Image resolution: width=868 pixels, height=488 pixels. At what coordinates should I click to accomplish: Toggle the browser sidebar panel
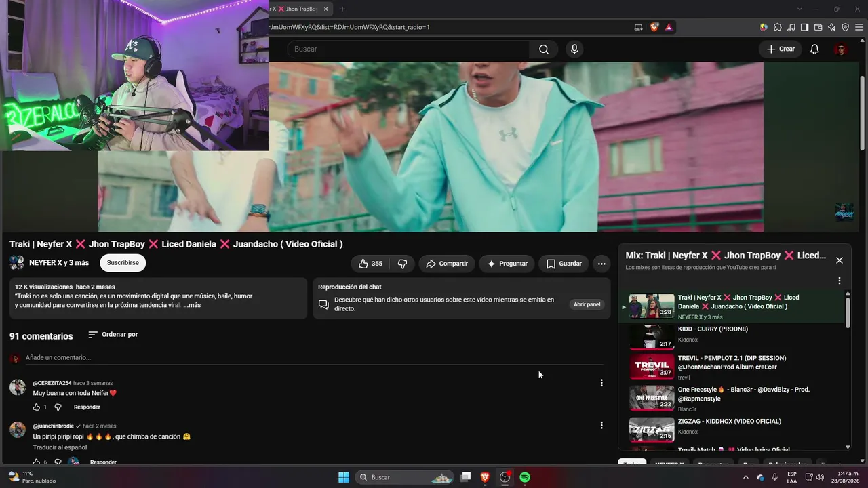pos(804,27)
